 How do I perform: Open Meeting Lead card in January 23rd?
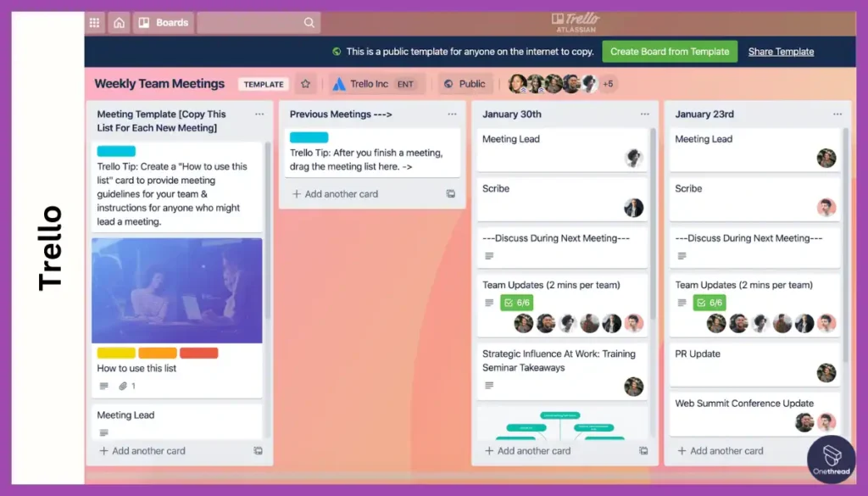754,149
